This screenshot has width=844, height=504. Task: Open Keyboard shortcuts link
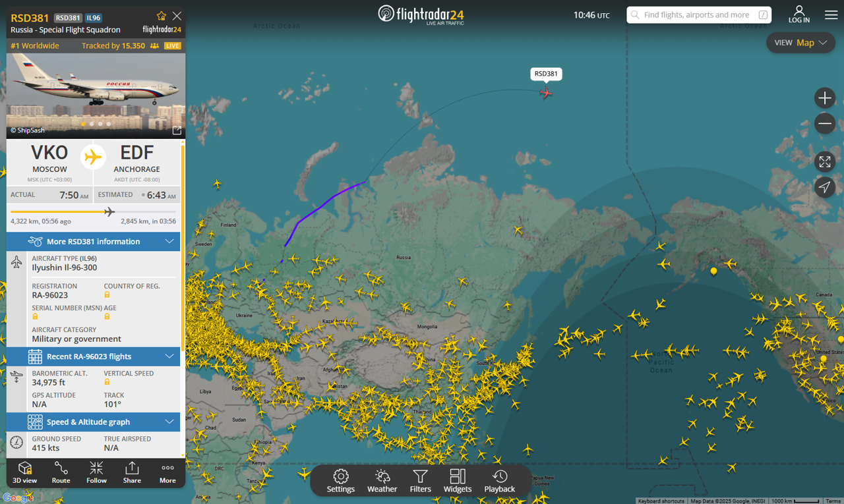point(661,501)
